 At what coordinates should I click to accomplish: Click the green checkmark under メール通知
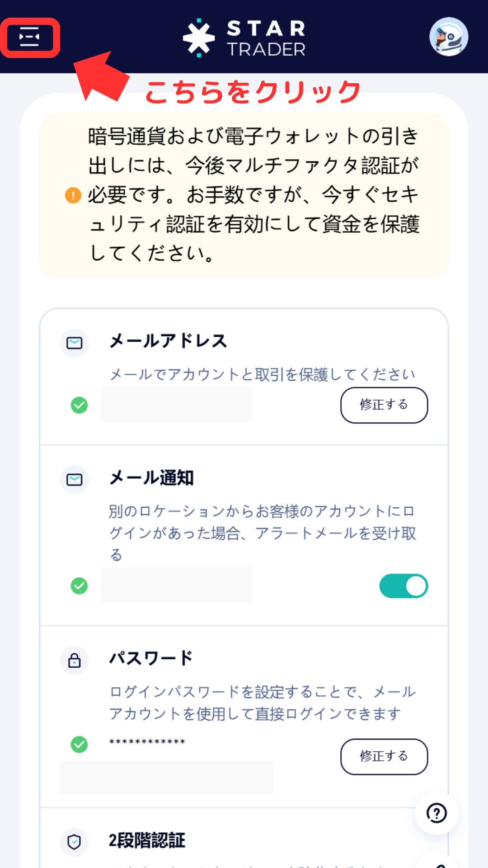tap(80, 586)
